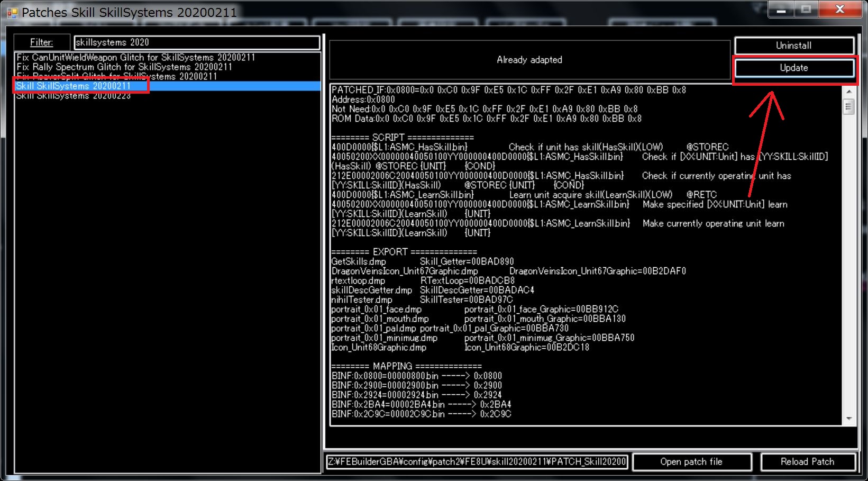The image size is (868, 481).
Task: Hit the Reload Patch button
Action: (807, 461)
